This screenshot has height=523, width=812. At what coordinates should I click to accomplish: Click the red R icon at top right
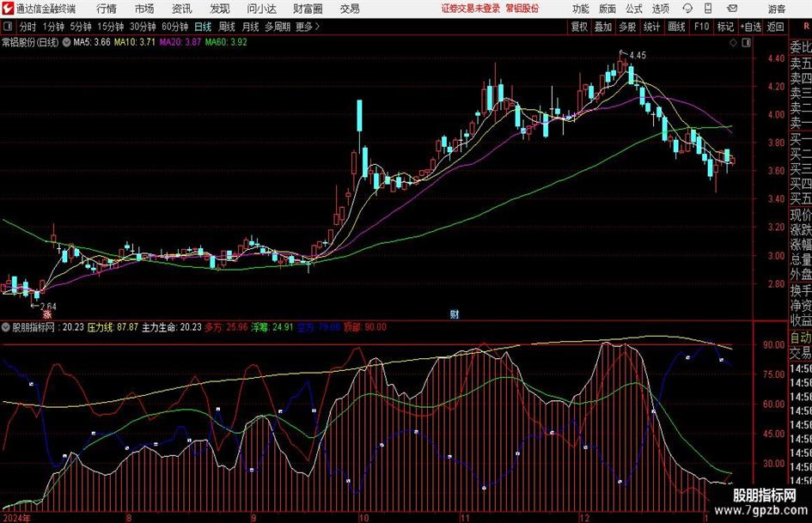click(x=806, y=26)
